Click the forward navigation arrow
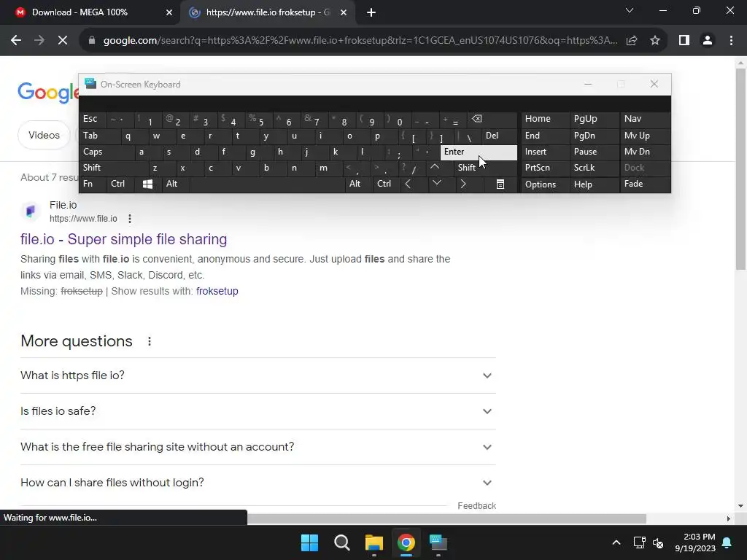747x560 pixels. [x=39, y=41]
